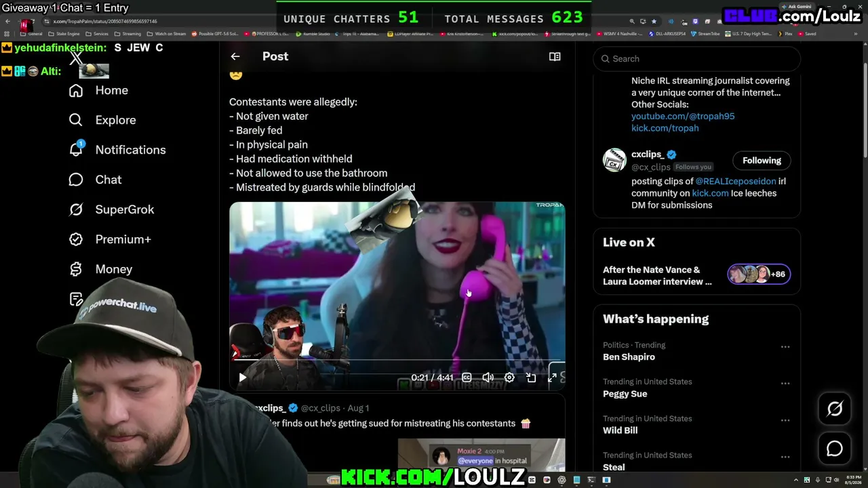Open the browser zoom magnifier icon

[632, 22]
